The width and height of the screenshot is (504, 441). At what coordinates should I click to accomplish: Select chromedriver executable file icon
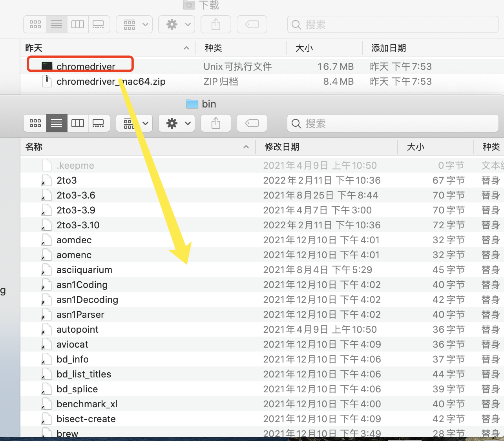click(47, 66)
